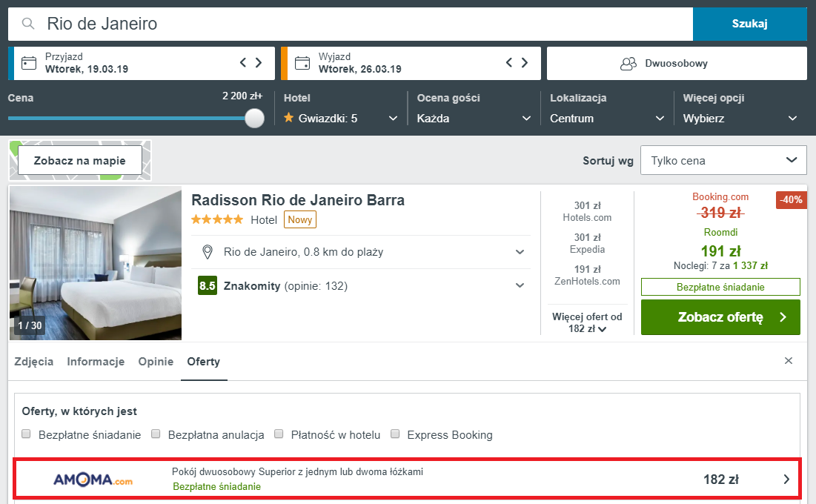Open the hotel room photo thumbnail
816x504 pixels.
click(x=96, y=263)
